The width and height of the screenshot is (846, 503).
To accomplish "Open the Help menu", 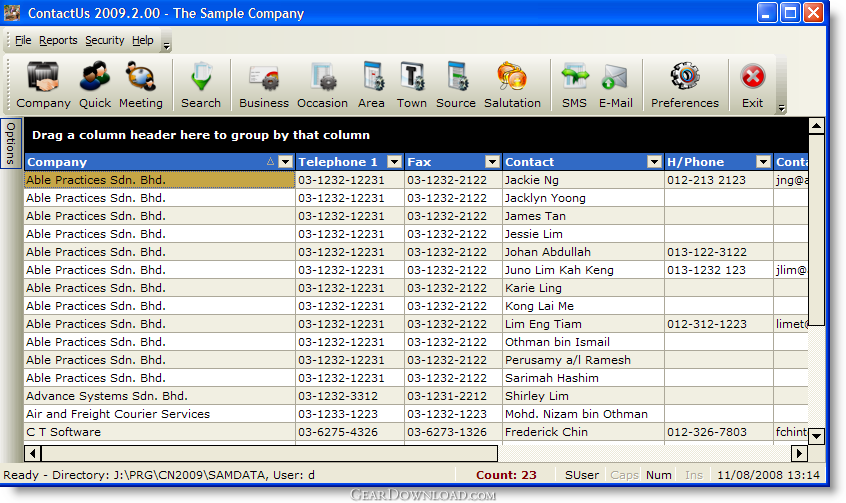I will (x=143, y=40).
